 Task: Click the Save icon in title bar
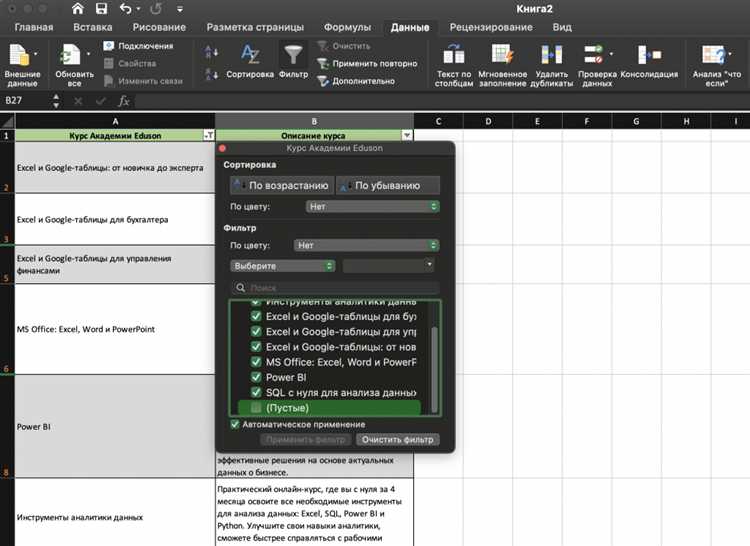101,9
